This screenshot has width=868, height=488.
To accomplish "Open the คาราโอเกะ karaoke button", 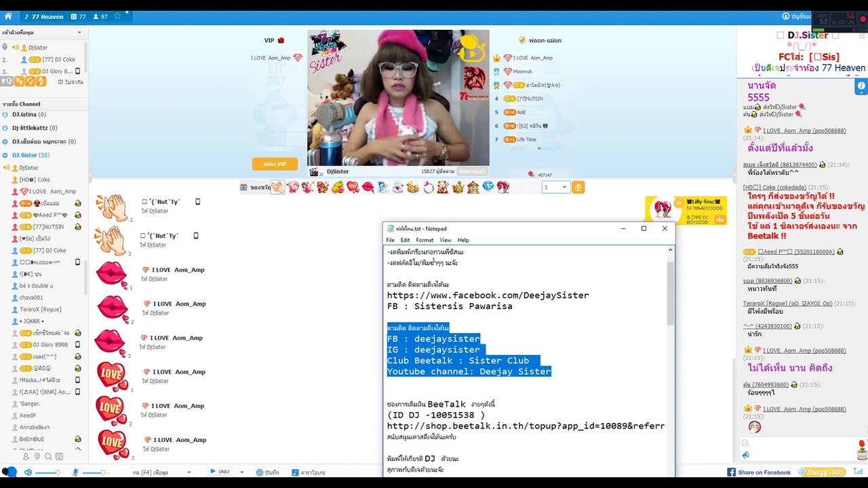I will pyautogui.click(x=309, y=472).
